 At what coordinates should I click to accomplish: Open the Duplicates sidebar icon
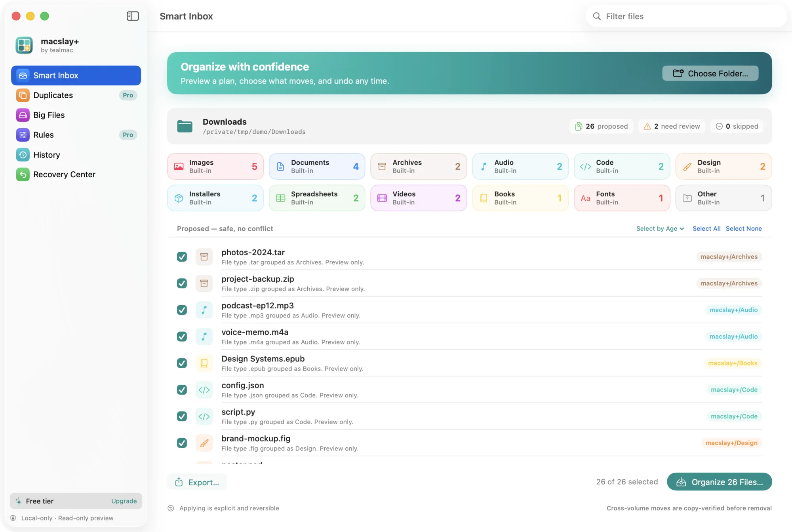click(x=23, y=95)
